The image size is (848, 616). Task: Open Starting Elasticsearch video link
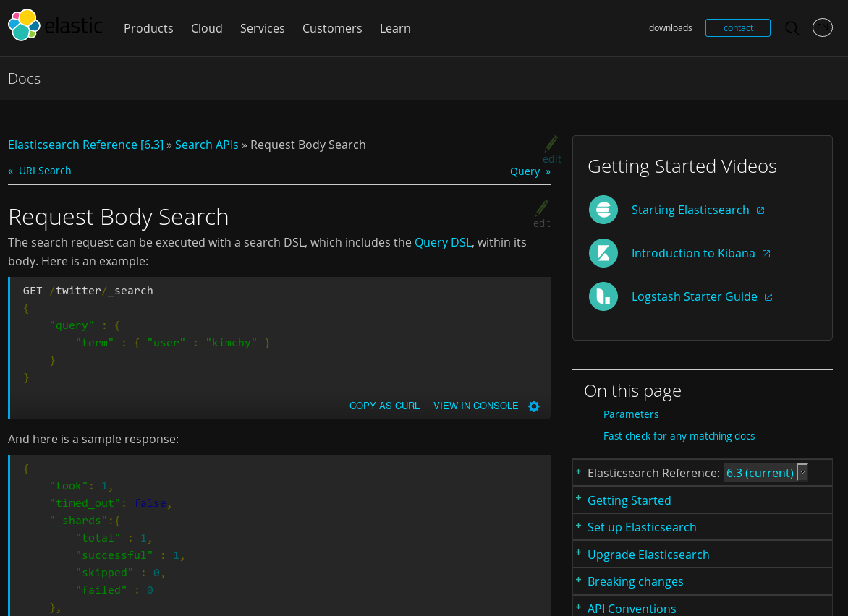(x=690, y=210)
